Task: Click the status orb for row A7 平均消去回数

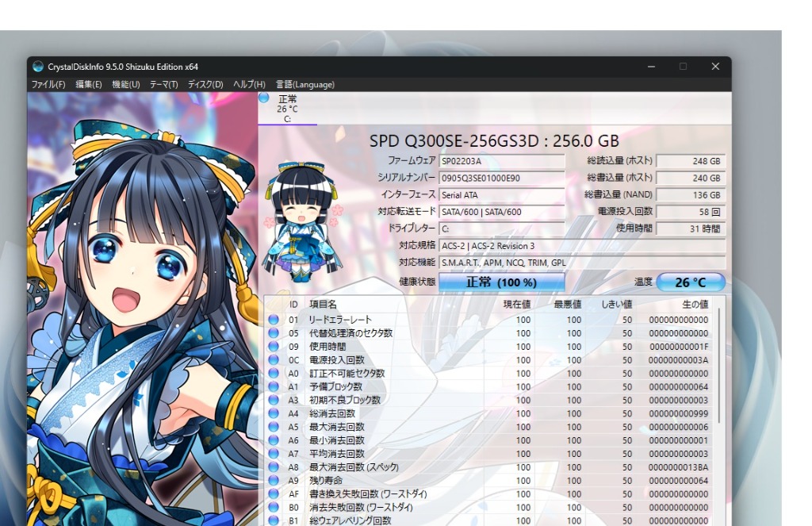Action: pyautogui.click(x=274, y=454)
